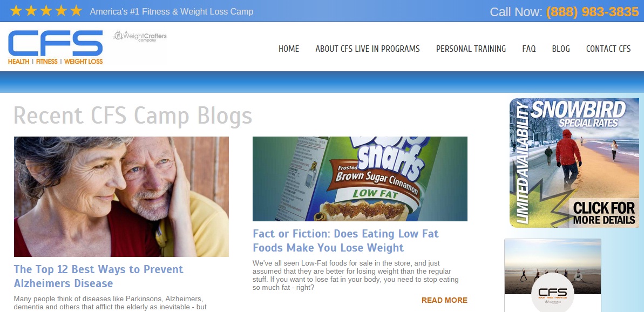Click the CFS Health Fitness logo
644x312 pixels.
pyautogui.click(x=56, y=47)
